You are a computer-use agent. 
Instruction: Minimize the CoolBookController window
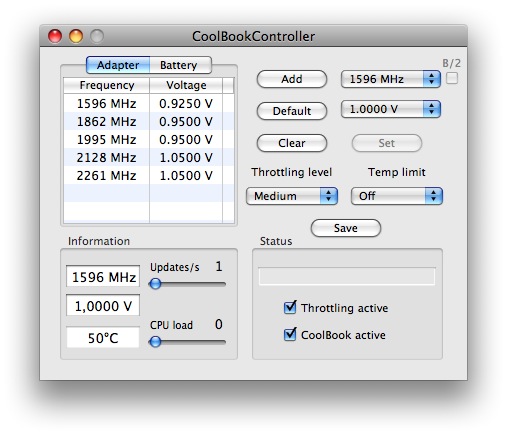(76, 36)
